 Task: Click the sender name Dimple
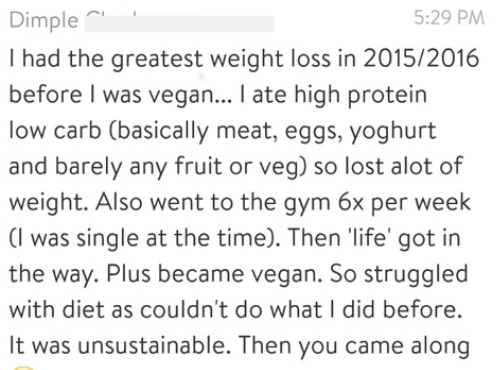click(x=44, y=21)
